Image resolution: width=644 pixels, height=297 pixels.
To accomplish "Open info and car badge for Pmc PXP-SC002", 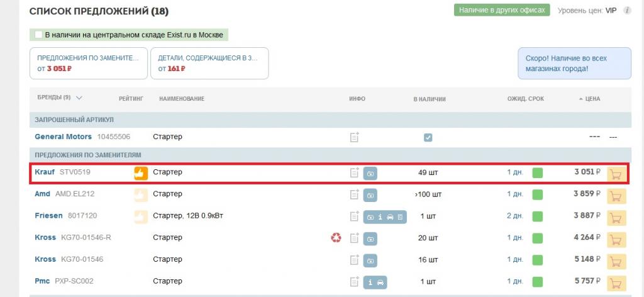I will coord(375,282).
